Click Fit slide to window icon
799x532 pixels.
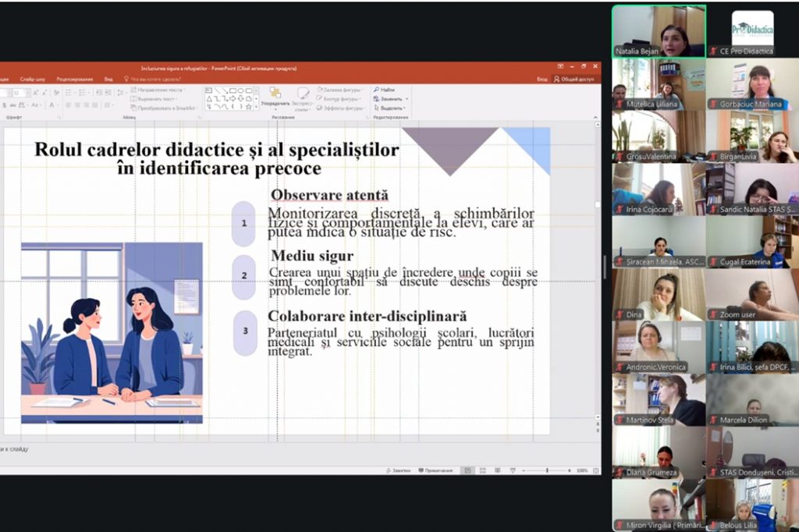point(596,470)
